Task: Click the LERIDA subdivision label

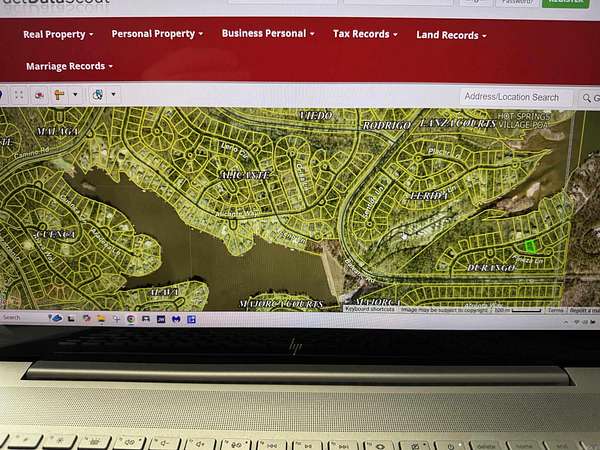Action: pyautogui.click(x=429, y=196)
